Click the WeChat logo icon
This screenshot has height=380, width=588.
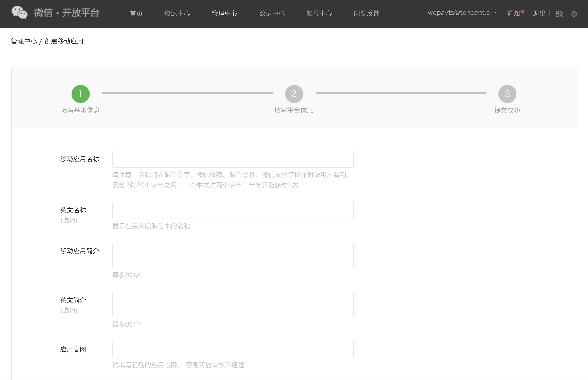coord(20,13)
